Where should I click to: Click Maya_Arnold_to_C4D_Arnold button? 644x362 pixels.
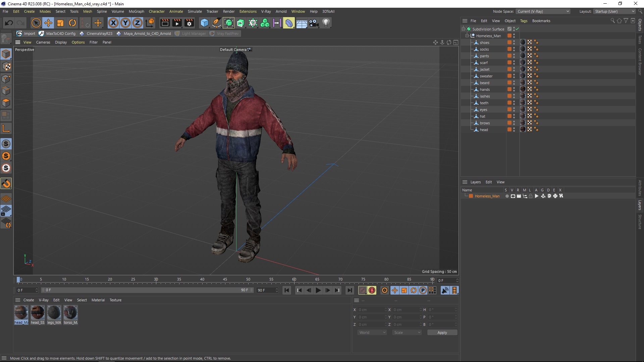(x=144, y=34)
